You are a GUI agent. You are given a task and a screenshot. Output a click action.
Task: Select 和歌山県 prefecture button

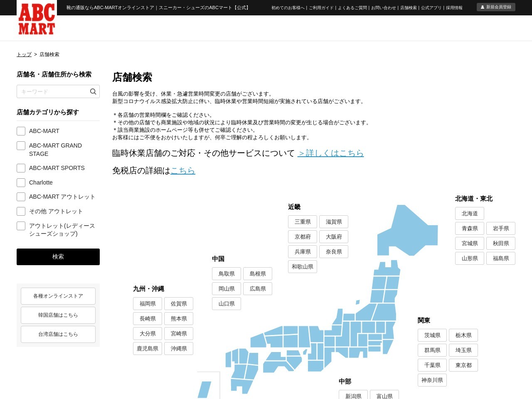pos(303,267)
